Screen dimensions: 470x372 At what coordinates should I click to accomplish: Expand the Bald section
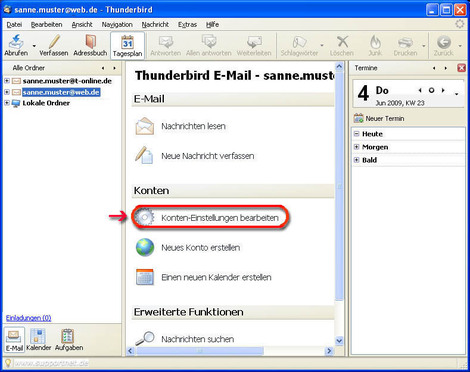[356, 160]
